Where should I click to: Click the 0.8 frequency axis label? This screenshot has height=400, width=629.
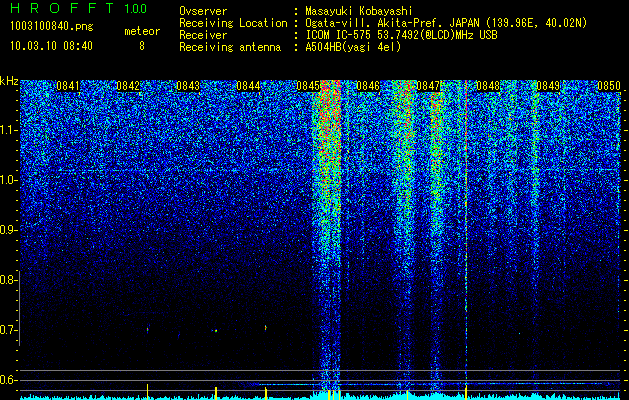(8, 280)
